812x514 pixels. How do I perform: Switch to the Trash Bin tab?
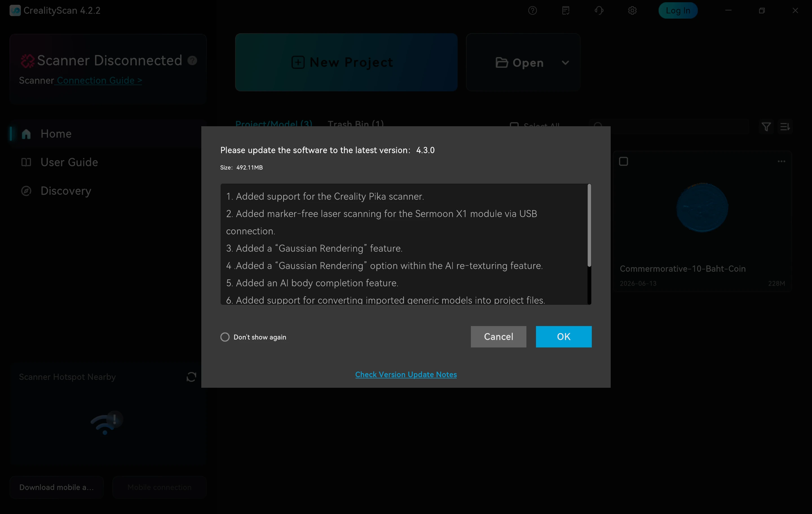(x=356, y=124)
